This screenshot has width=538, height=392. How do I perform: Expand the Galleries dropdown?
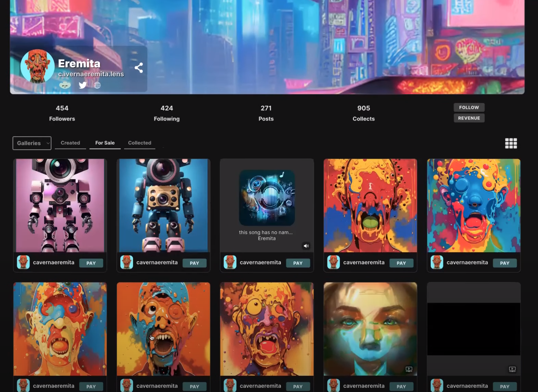point(32,143)
